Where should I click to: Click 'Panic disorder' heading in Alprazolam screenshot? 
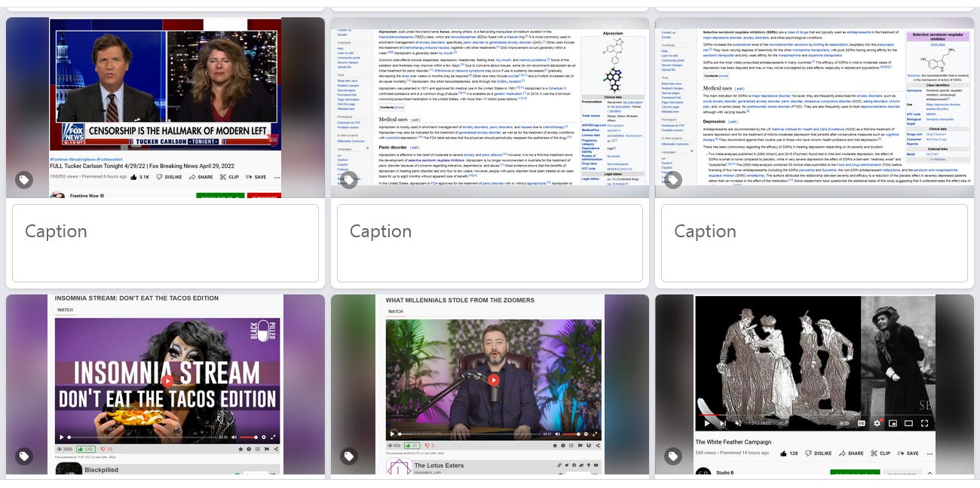pos(393,147)
